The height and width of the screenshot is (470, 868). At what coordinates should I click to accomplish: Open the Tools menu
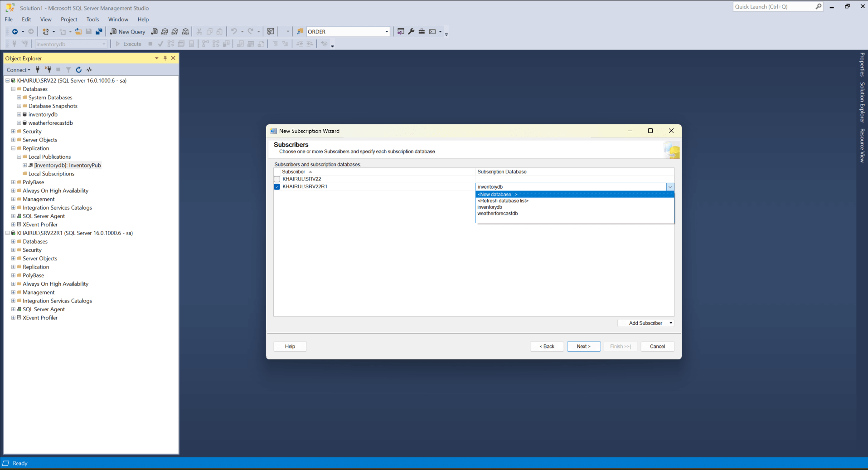point(92,20)
